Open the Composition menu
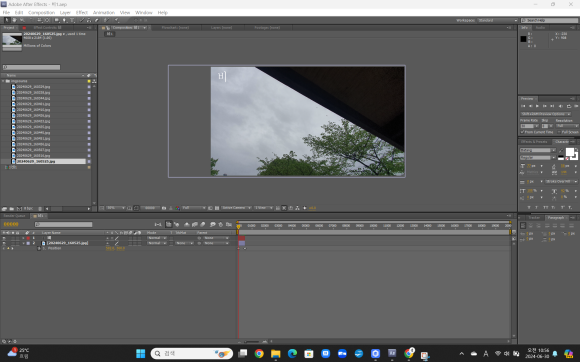This screenshot has height=362, width=580. pyautogui.click(x=41, y=13)
